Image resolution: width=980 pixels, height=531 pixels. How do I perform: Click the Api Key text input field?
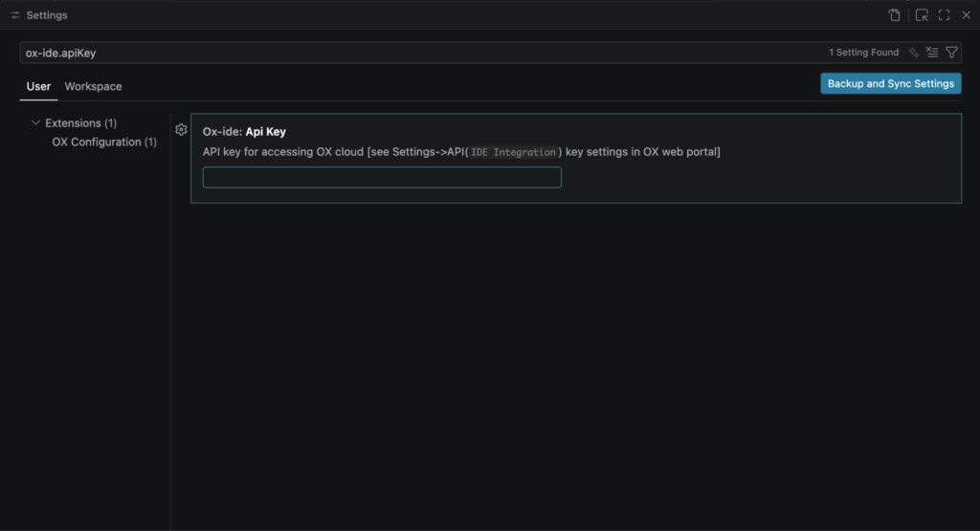click(382, 177)
